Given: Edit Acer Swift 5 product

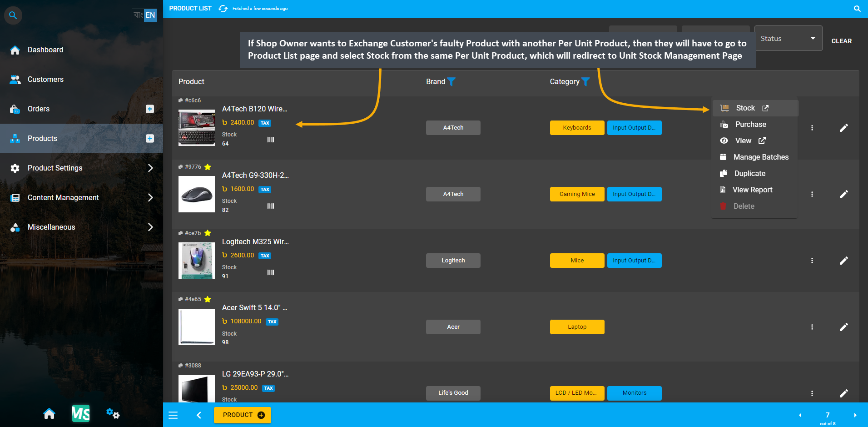Looking at the screenshot, I should [844, 327].
